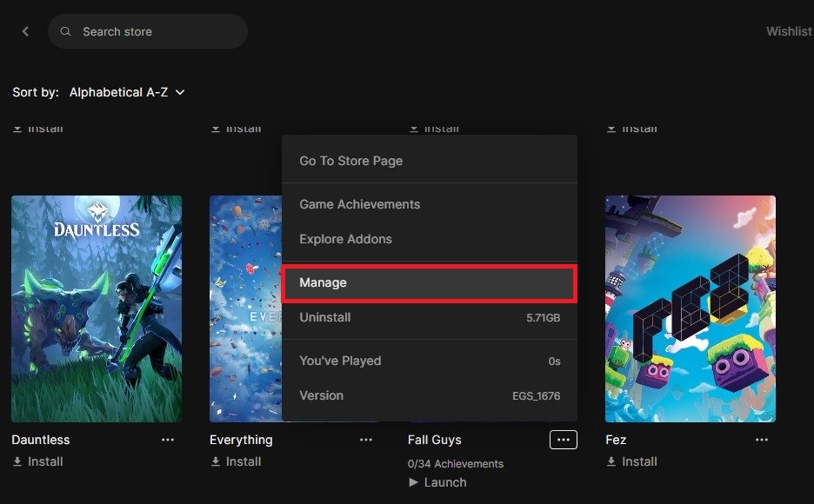Open Fall Guys three-dot options menu
The width and height of the screenshot is (814, 504).
click(564, 440)
